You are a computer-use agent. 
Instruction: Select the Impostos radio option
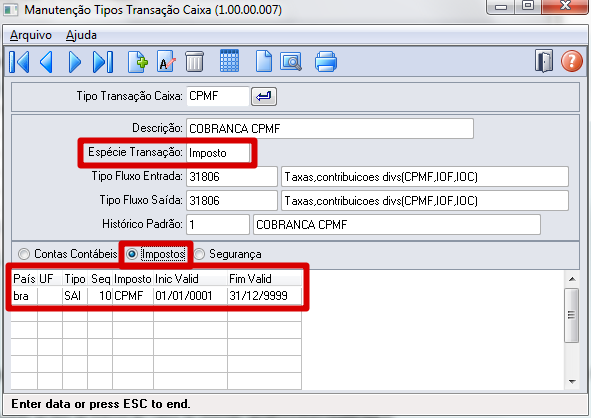156,254
